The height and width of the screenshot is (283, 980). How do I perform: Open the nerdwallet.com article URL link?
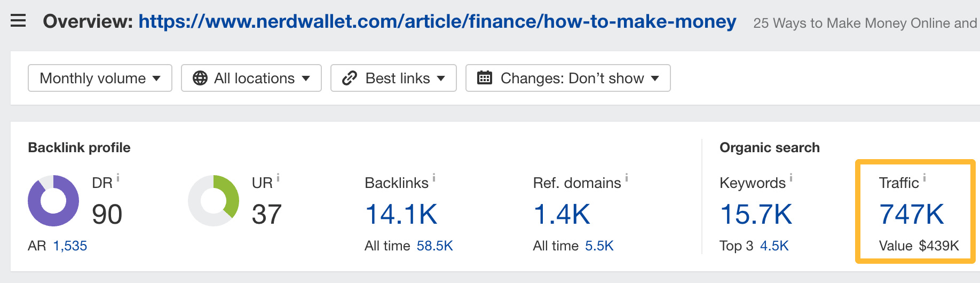click(437, 21)
